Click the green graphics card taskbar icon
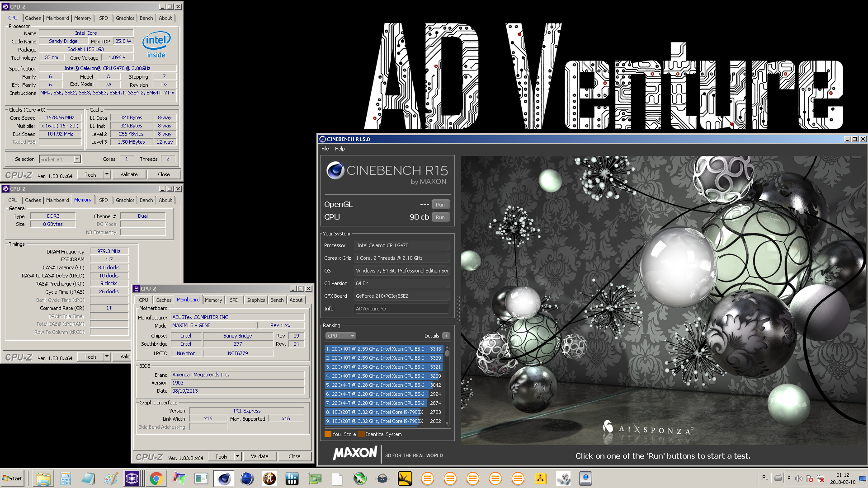This screenshot has width=868, height=488. [x=315, y=479]
